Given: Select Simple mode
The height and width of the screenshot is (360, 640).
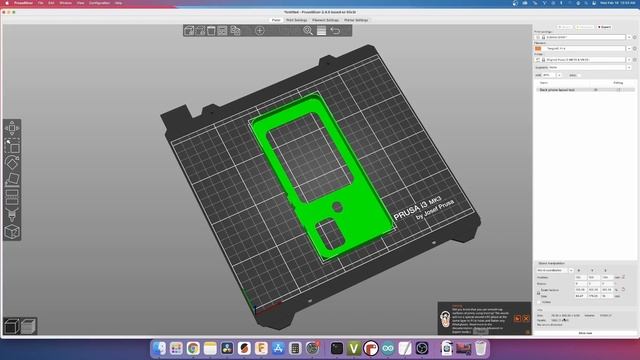Looking at the screenshot, I should pyautogui.click(x=564, y=27).
